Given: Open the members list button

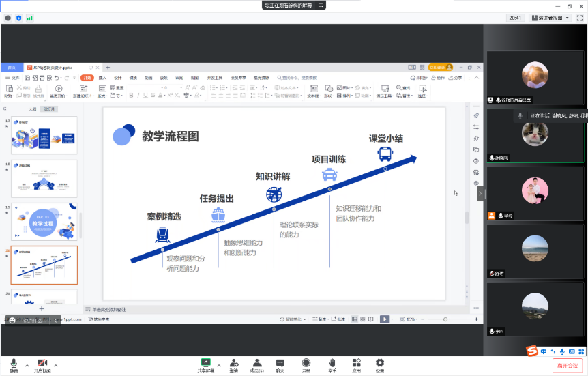Looking at the screenshot, I should (x=257, y=365).
